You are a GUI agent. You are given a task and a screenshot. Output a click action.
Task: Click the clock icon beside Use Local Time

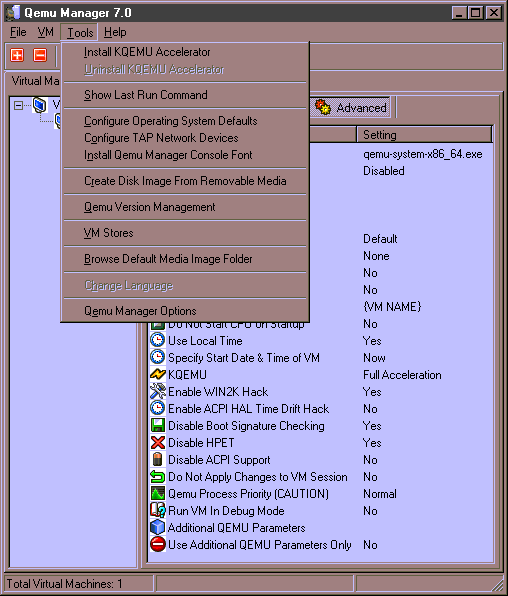click(157, 340)
